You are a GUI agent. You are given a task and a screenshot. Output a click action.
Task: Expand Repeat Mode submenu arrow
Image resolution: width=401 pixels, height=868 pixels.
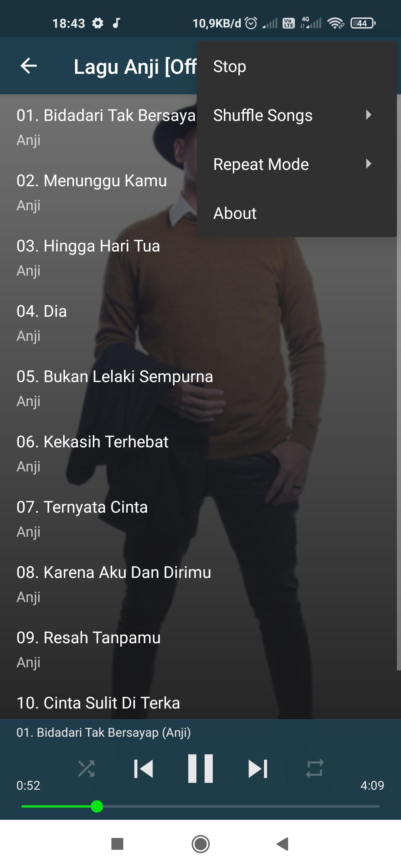point(368,164)
